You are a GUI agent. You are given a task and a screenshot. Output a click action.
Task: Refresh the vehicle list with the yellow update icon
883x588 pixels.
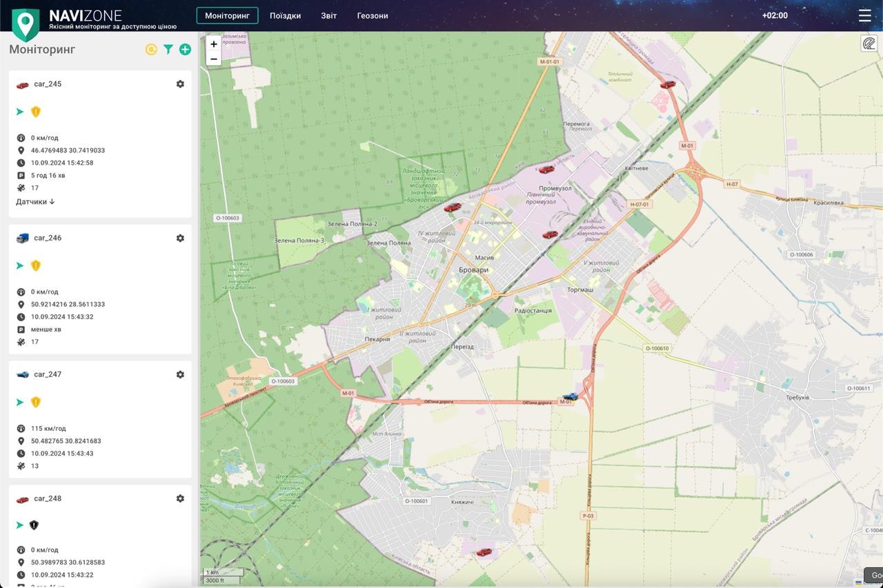tap(151, 49)
